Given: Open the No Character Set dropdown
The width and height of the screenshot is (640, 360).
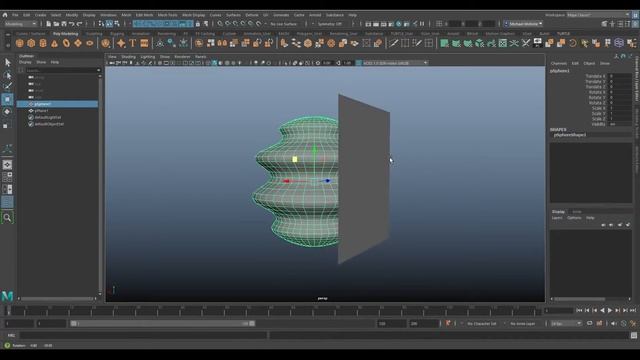Looking at the screenshot, I should tap(482, 324).
